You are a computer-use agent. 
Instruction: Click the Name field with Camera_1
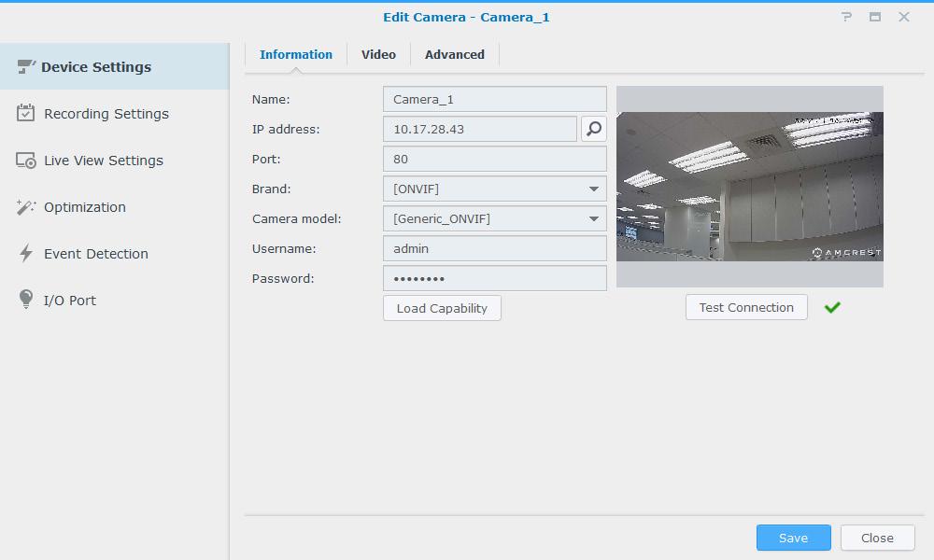495,99
